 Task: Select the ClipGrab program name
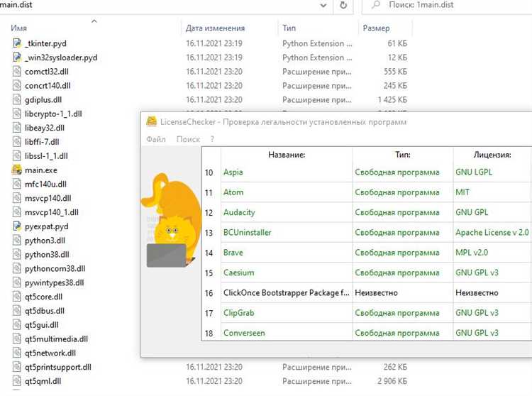pyautogui.click(x=238, y=313)
